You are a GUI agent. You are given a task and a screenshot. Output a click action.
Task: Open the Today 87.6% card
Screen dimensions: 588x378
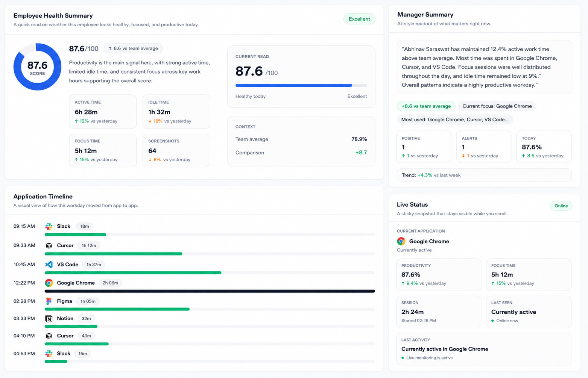(x=544, y=147)
